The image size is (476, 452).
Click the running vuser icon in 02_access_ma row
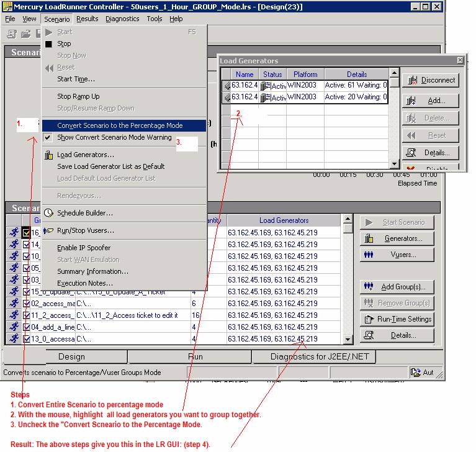pyautogui.click(x=14, y=303)
